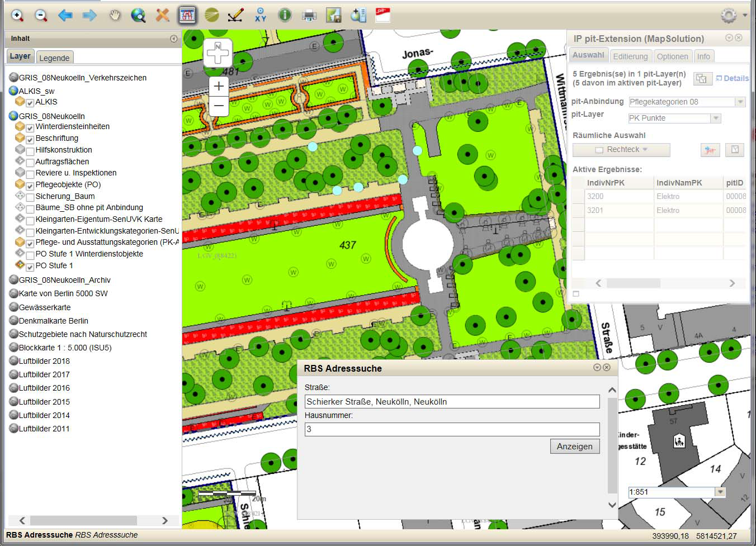Expand the GRIS_08Neukoelln_Archiv service node
Viewport: 756px width, 546px height.
(x=14, y=279)
